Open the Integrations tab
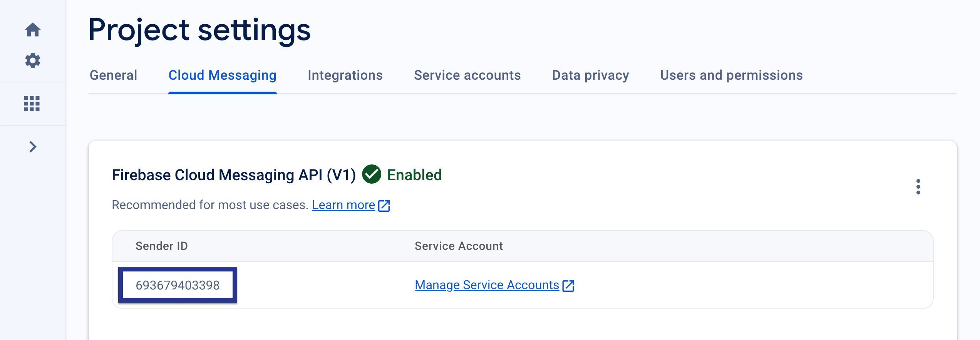 click(345, 75)
